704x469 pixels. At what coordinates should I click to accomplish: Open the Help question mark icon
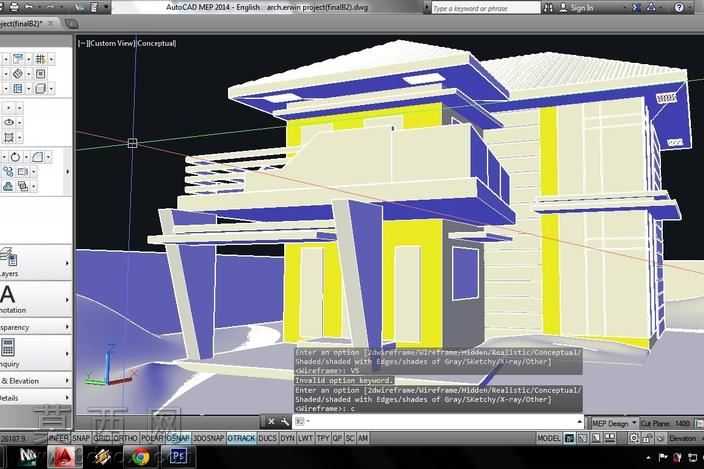coord(679,8)
